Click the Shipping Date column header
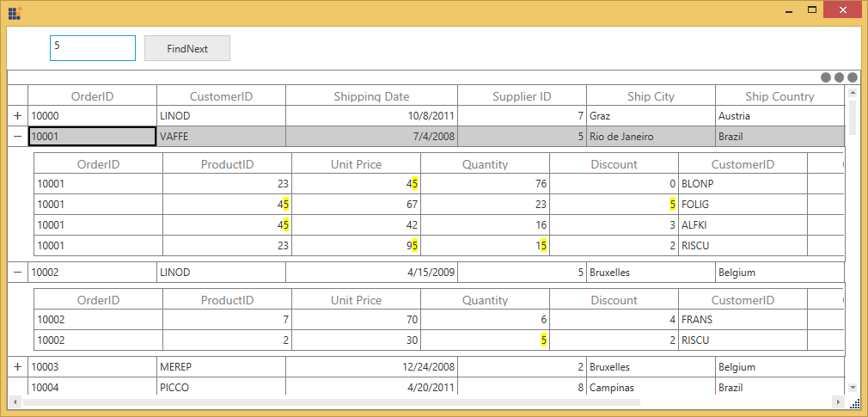 point(372,95)
